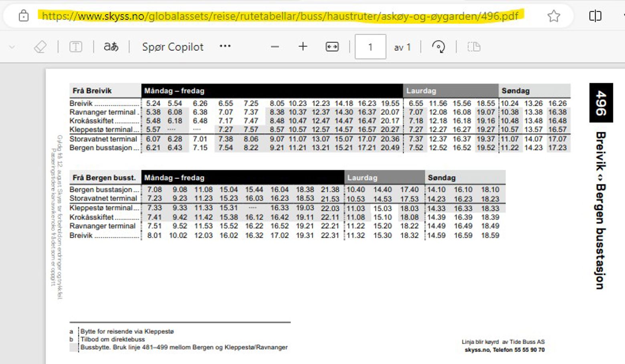This screenshot has height=364, width=625.
Task: Click the 10.40 Saturday departure from Bergen
Action: pyautogui.click(x=355, y=189)
